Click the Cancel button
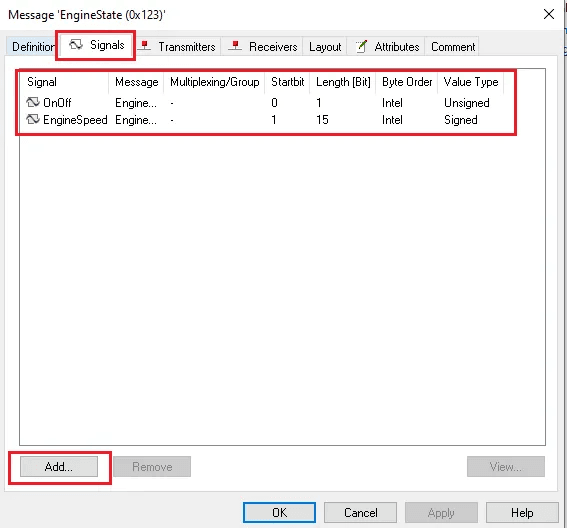Viewport: 567px width, 528px height. click(360, 512)
